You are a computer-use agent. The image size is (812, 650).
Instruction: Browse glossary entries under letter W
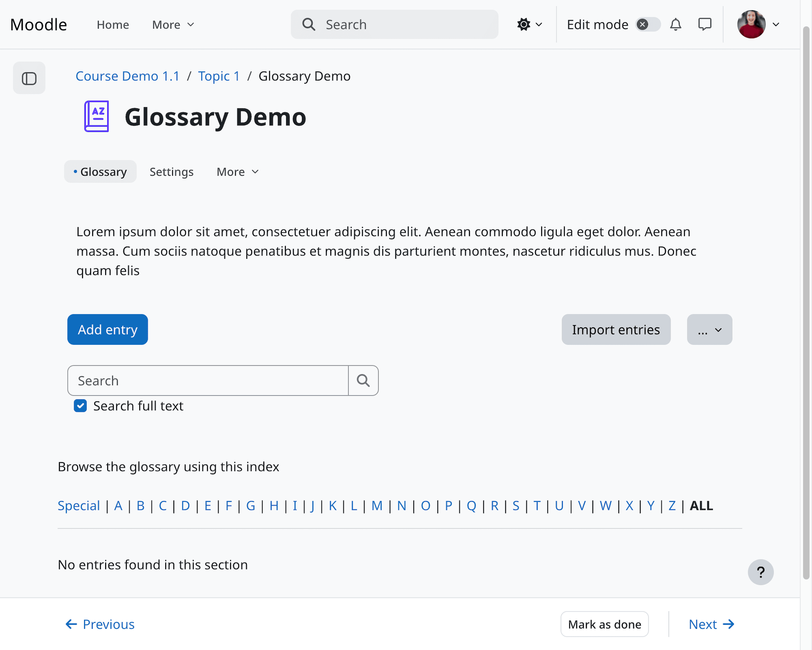[x=605, y=506]
